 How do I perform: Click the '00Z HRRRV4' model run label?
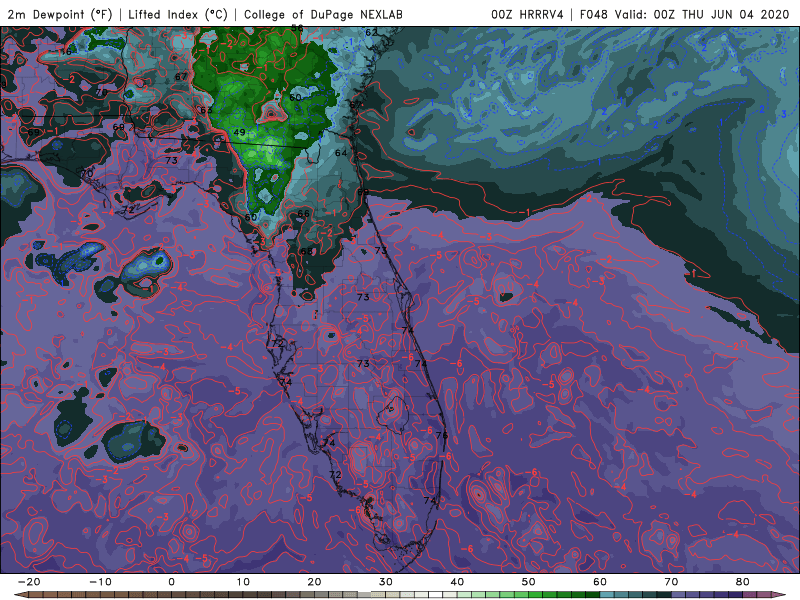tap(527, 14)
